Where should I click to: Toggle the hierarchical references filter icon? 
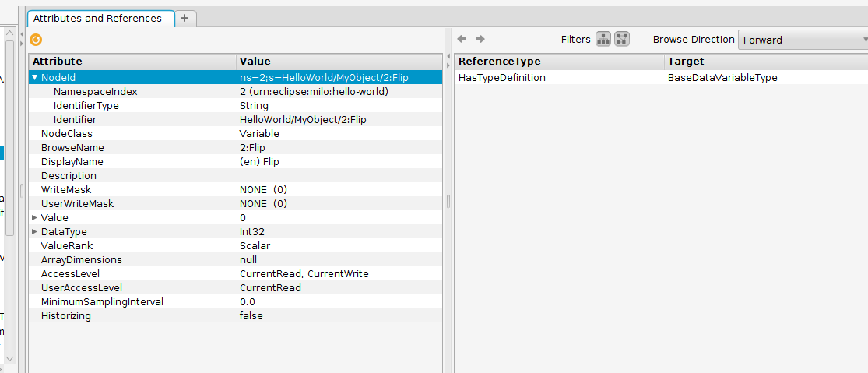tap(603, 39)
